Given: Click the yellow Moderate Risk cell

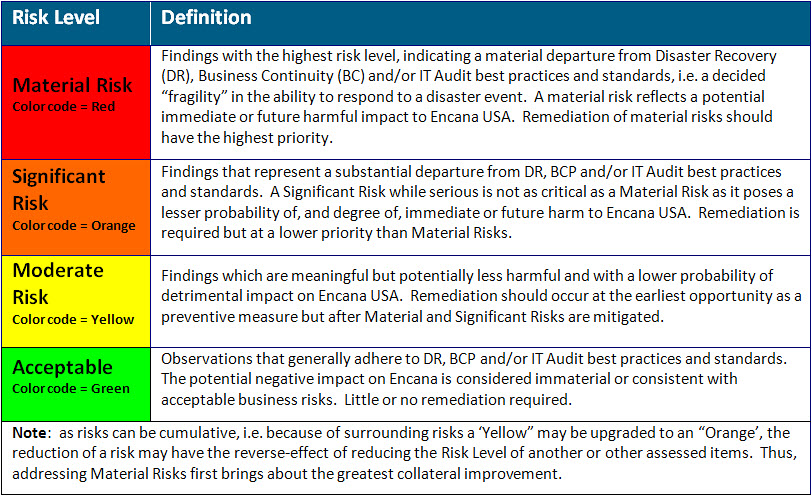Looking at the screenshot, I should tap(76, 301).
